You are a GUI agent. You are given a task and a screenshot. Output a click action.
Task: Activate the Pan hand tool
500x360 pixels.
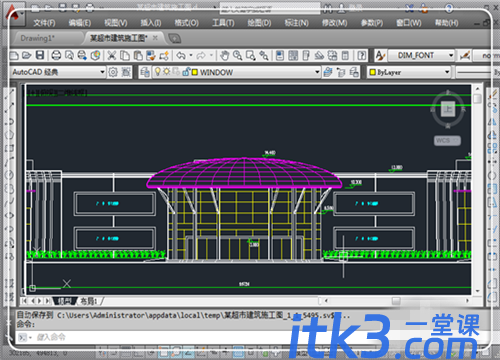tap(224, 55)
